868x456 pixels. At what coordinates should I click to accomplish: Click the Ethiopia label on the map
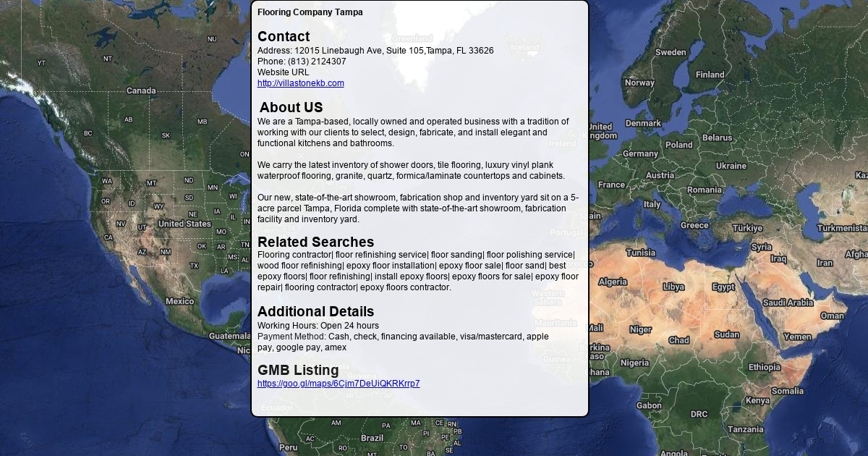[x=765, y=367]
